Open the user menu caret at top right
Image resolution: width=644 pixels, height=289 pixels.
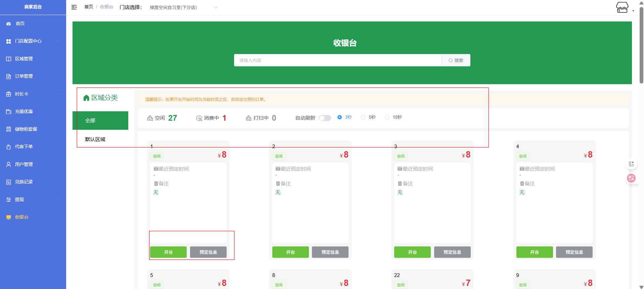coord(633,11)
